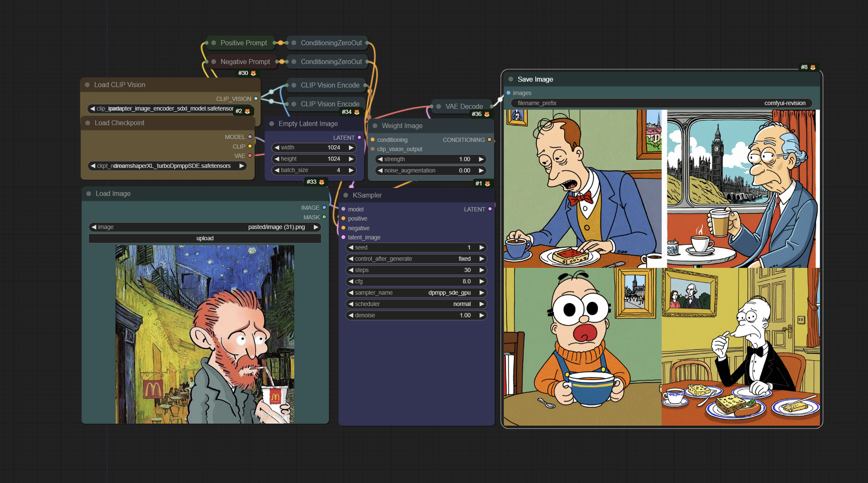Click the #34 node badge fox icon
This screenshot has height=483, width=868.
tap(357, 112)
